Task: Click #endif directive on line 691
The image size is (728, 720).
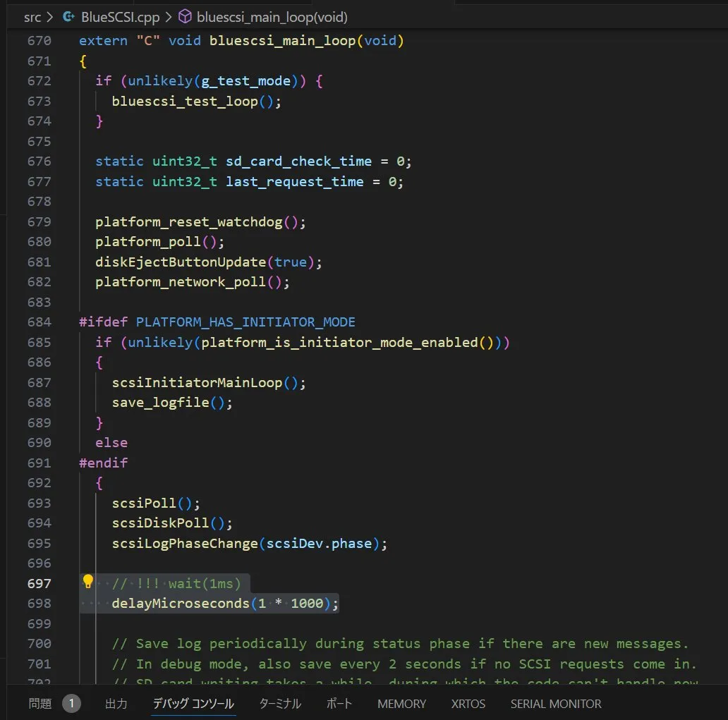Action: tap(103, 463)
